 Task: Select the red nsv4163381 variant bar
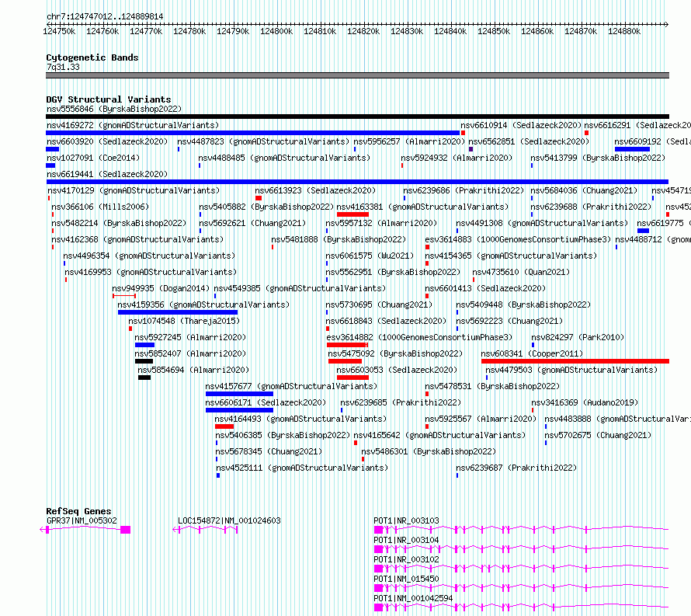click(352, 214)
